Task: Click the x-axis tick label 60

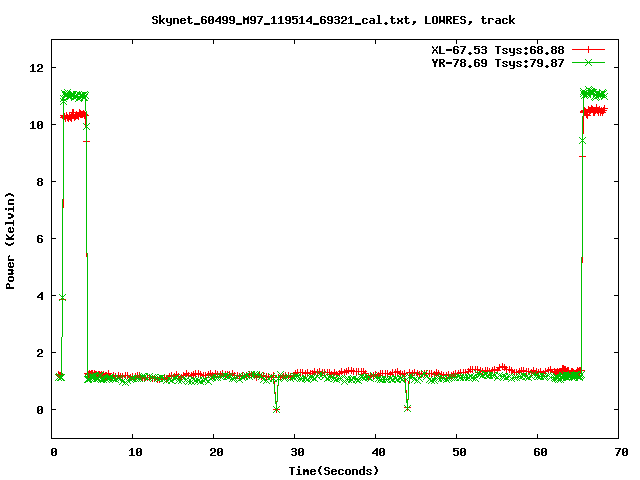Action: [x=538, y=453]
